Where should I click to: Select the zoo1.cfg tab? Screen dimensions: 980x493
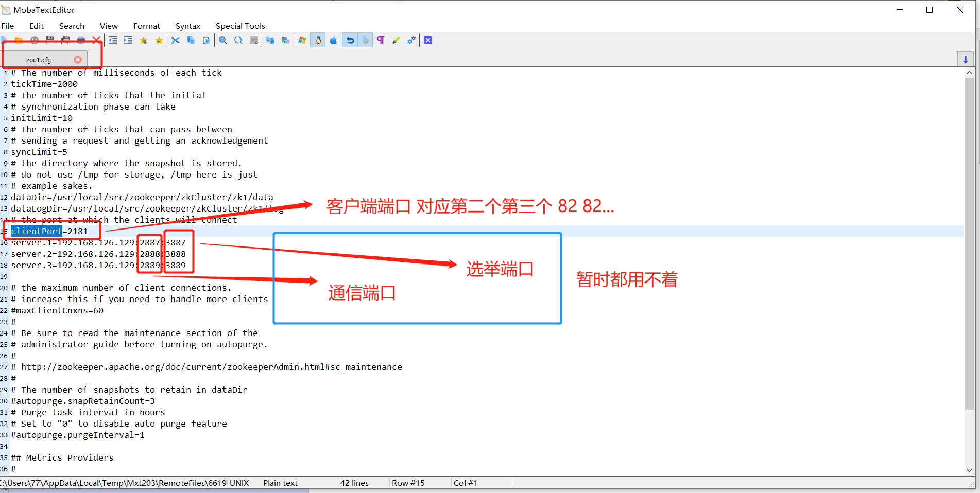[x=39, y=60]
